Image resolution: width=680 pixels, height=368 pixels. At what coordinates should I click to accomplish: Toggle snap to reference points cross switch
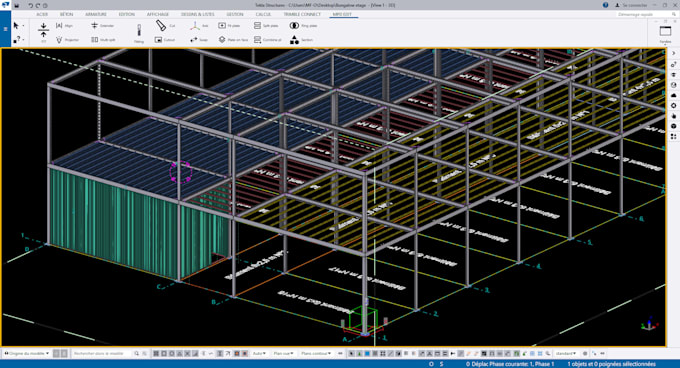click(x=156, y=354)
